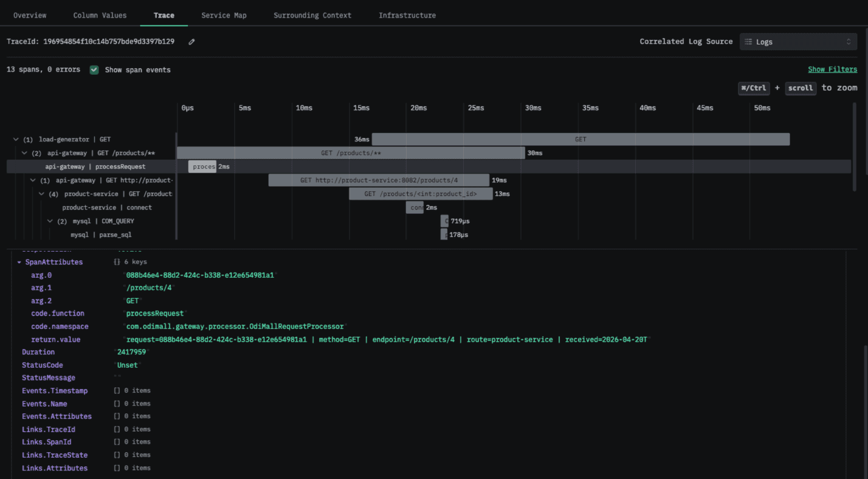Viewport: 868px width, 479px height.
Task: Click the Show Filters link
Action: [x=832, y=69]
